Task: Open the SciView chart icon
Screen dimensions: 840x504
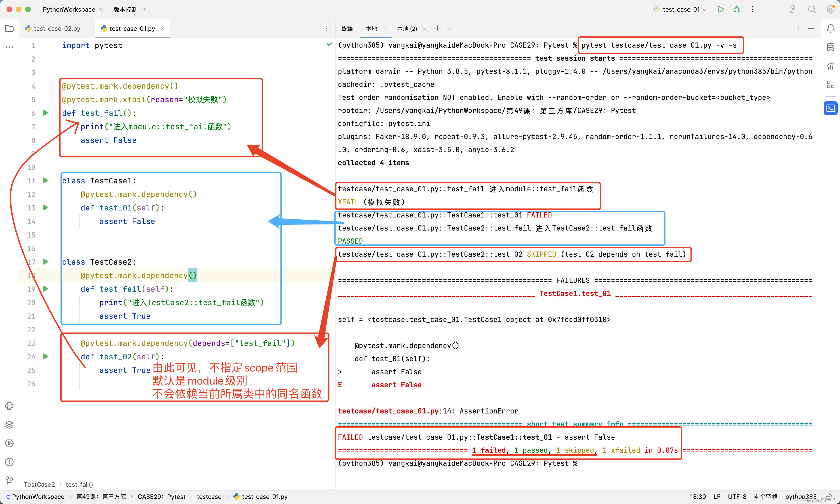Action: (x=830, y=66)
